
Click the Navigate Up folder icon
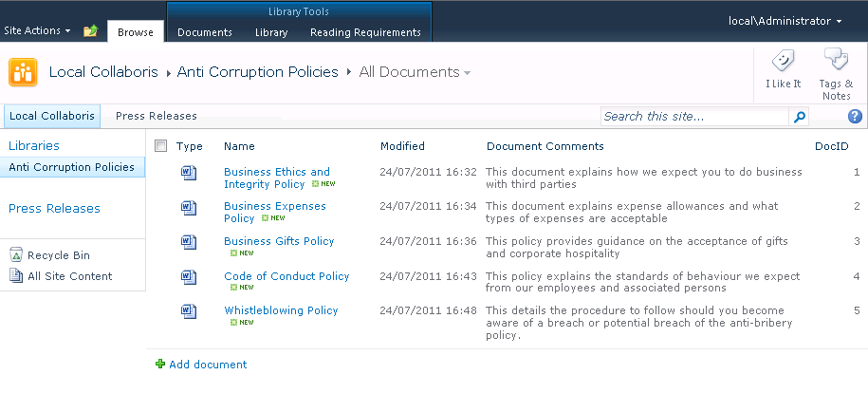pos(90,31)
